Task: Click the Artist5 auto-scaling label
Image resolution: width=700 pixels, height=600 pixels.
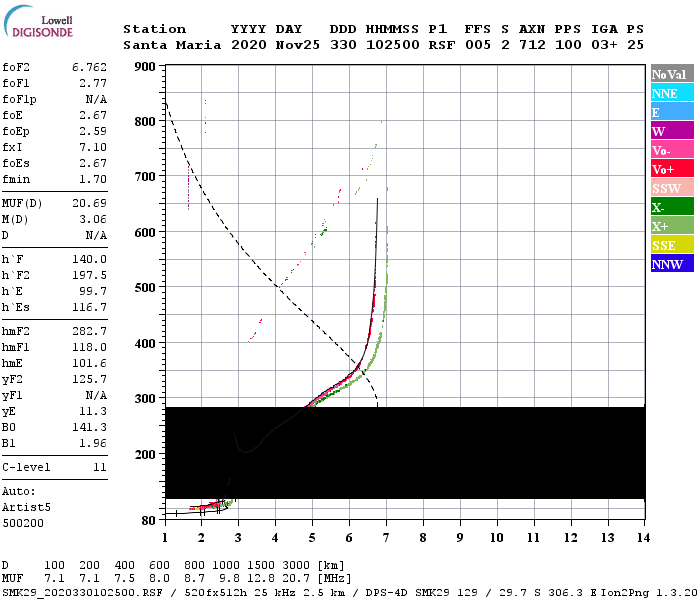Action: coord(26,508)
